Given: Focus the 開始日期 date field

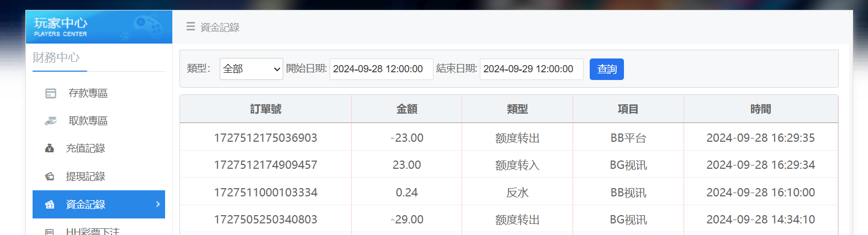Looking at the screenshot, I should tap(381, 69).
